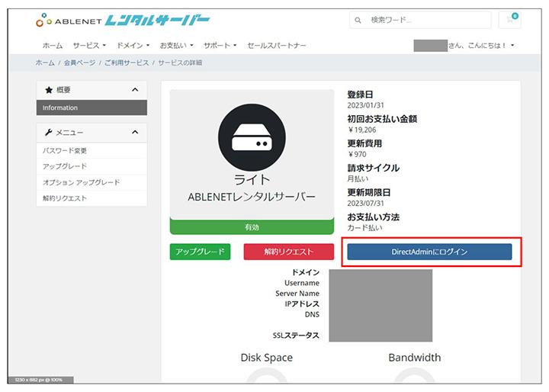Click the ¥970 renewal fee value
This screenshot has width=549, height=392.
(x=357, y=154)
